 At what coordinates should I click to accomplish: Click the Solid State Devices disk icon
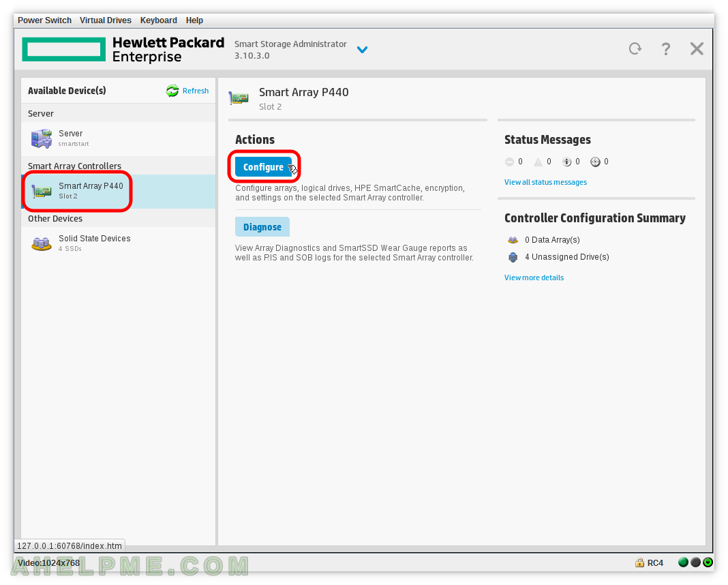coord(42,244)
